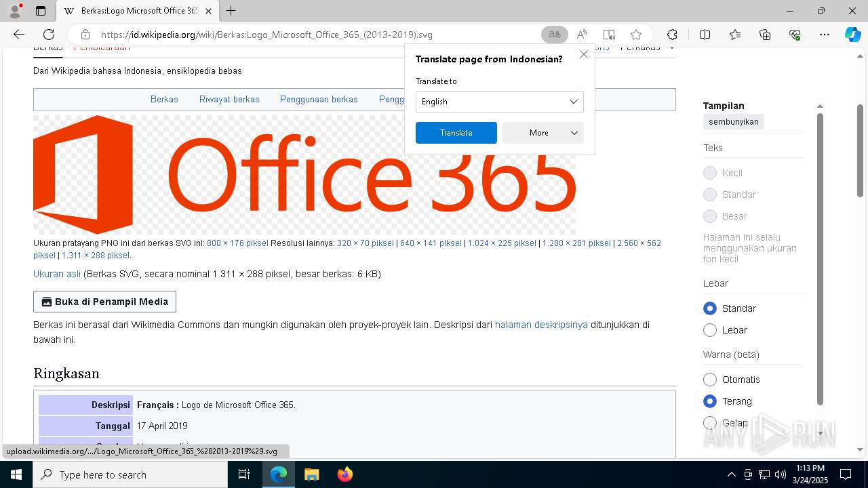Click the taskbar search box
Screen dimensions: 868x488
pos(130,474)
